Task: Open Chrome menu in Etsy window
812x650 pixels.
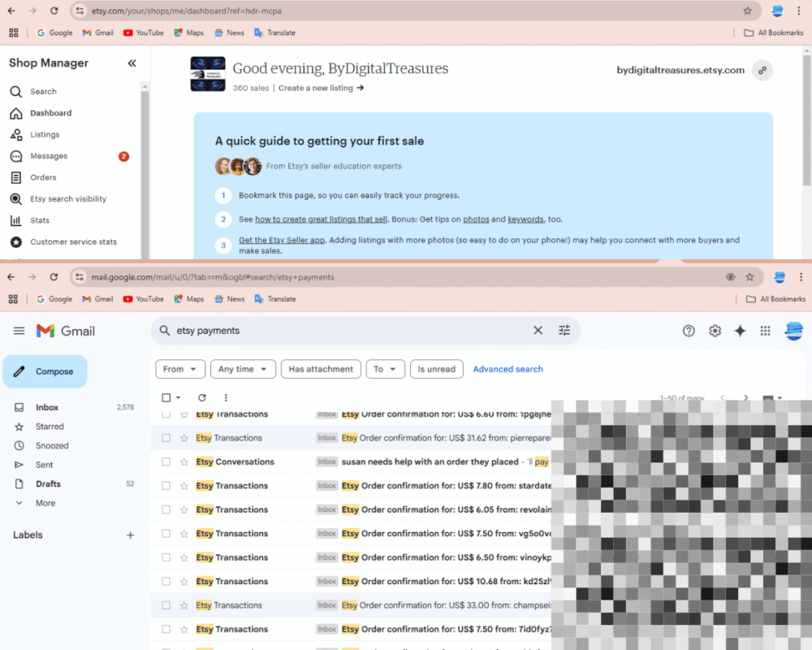Action: (x=798, y=11)
